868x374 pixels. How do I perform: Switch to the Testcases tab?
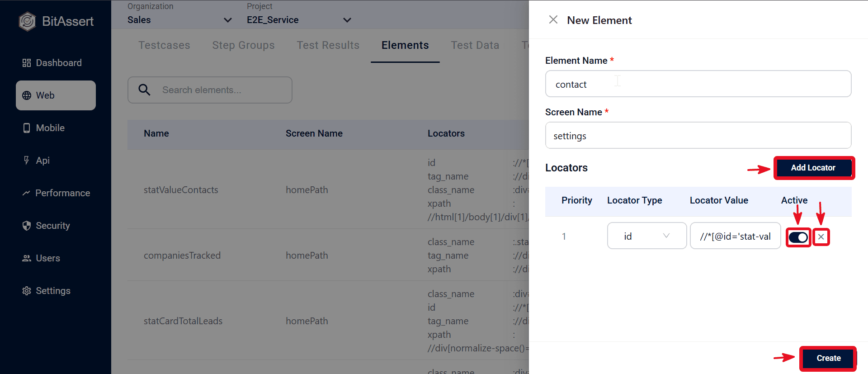pos(164,45)
